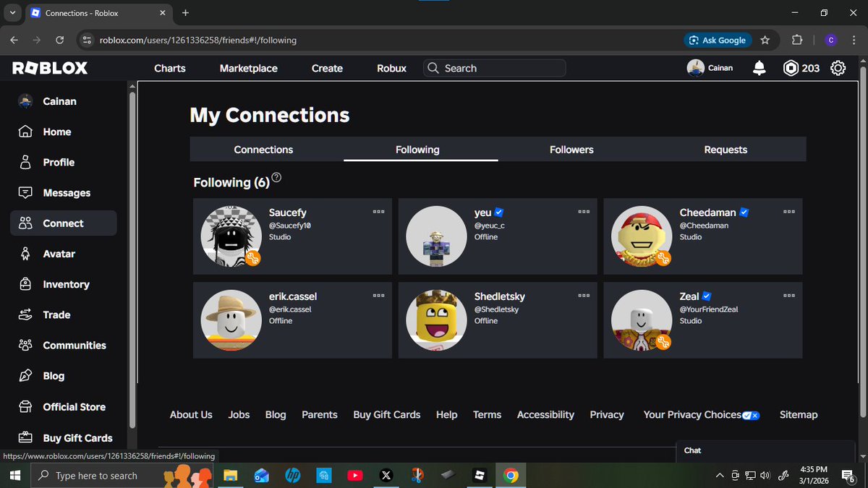Open File Explorer from the taskbar

click(x=230, y=476)
